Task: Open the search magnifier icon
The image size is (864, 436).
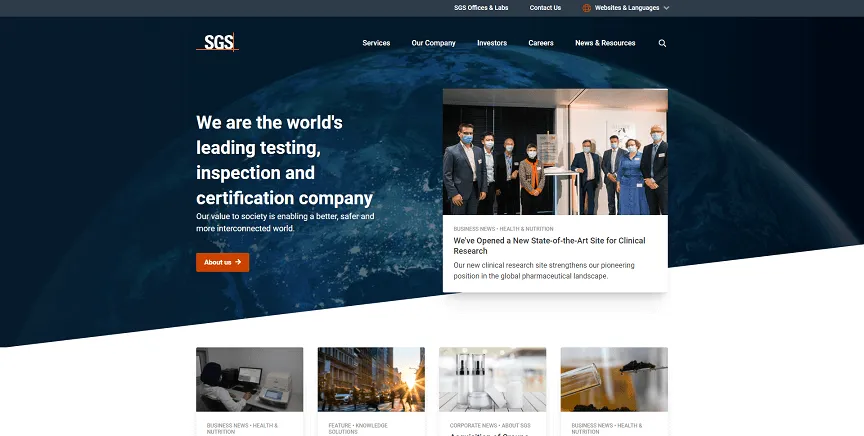Action: (662, 43)
